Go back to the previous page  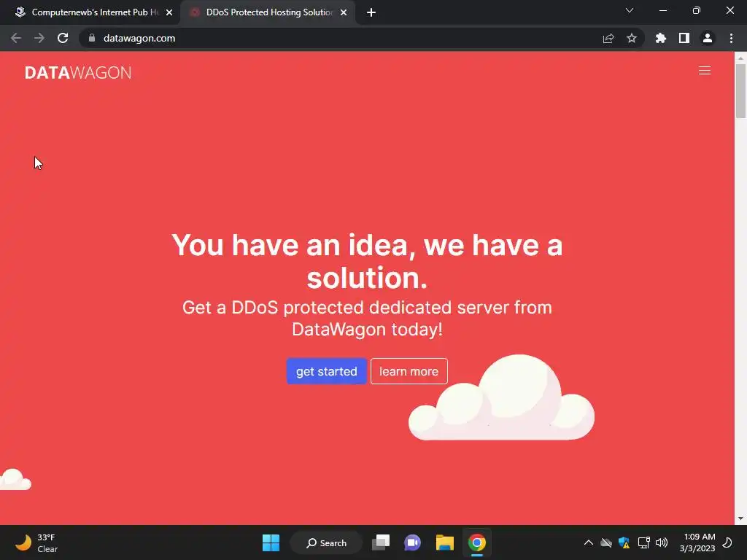[16, 38]
